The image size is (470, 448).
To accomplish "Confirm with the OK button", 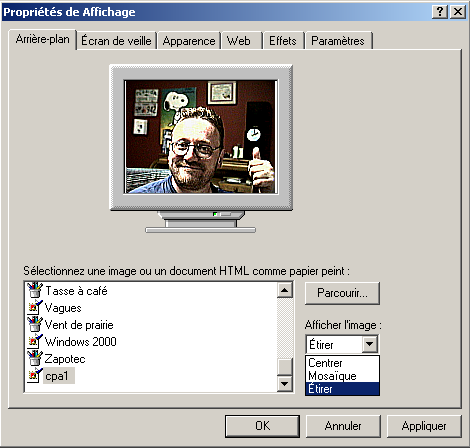I will (262, 426).
